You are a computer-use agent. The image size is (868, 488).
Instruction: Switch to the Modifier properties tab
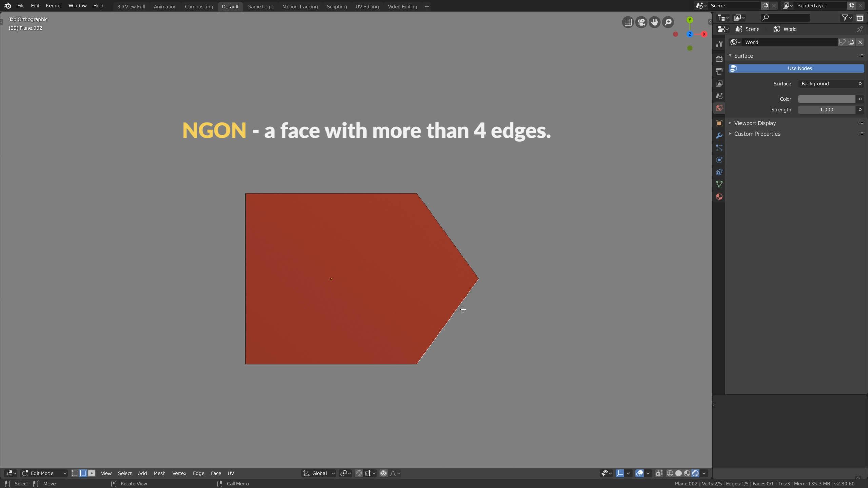point(719,135)
